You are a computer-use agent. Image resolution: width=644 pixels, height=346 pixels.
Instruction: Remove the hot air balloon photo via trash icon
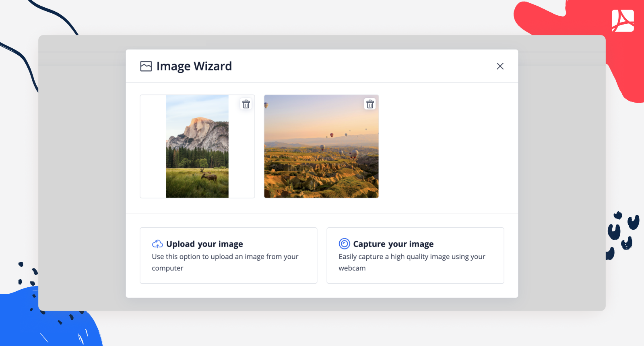pos(370,104)
